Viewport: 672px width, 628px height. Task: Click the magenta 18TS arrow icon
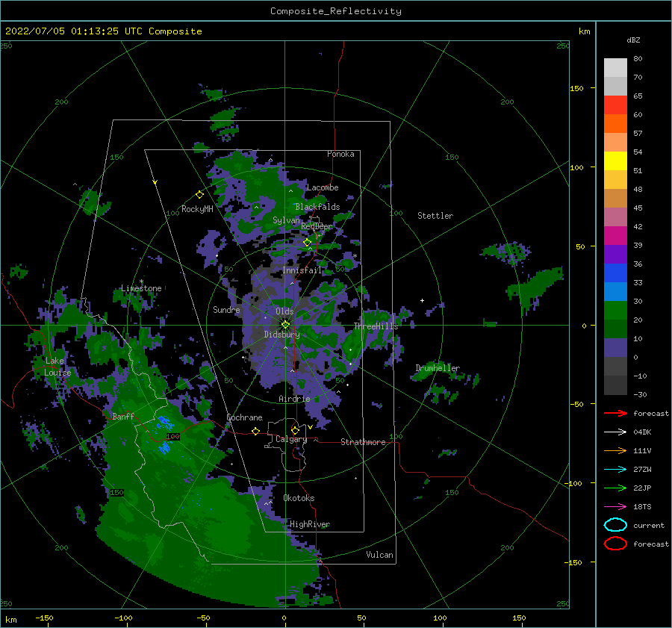tap(615, 507)
